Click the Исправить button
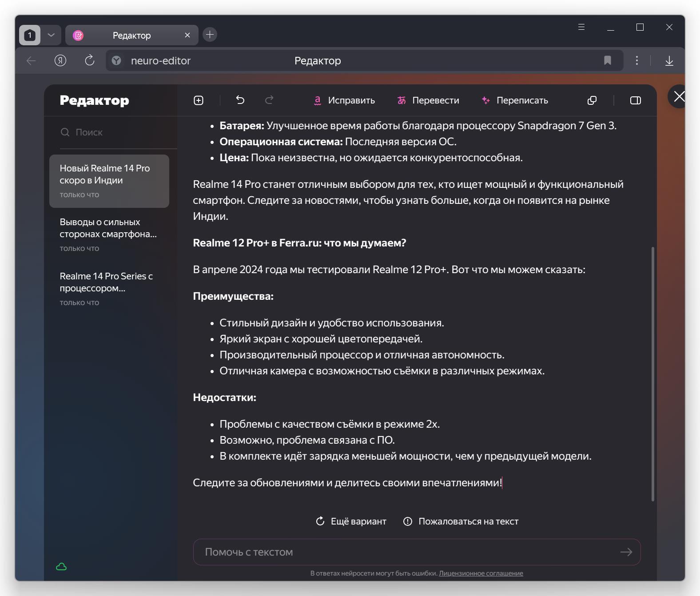Viewport: 700px width, 596px height. [x=344, y=100]
